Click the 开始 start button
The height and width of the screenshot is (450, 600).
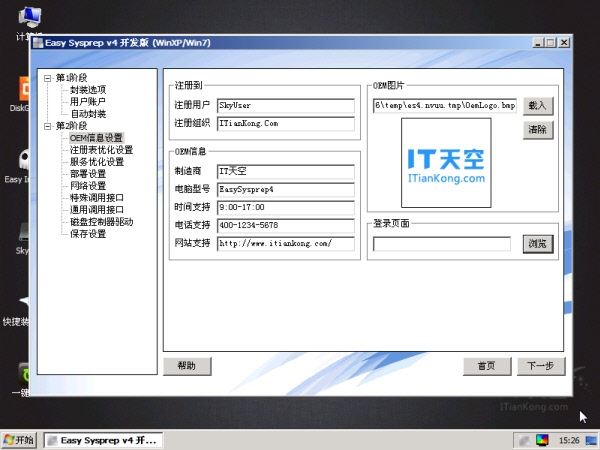pyautogui.click(x=19, y=440)
